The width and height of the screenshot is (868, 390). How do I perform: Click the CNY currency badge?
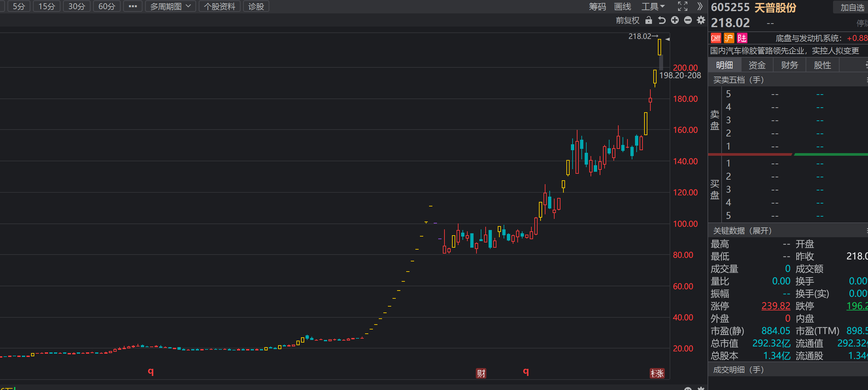coord(715,38)
